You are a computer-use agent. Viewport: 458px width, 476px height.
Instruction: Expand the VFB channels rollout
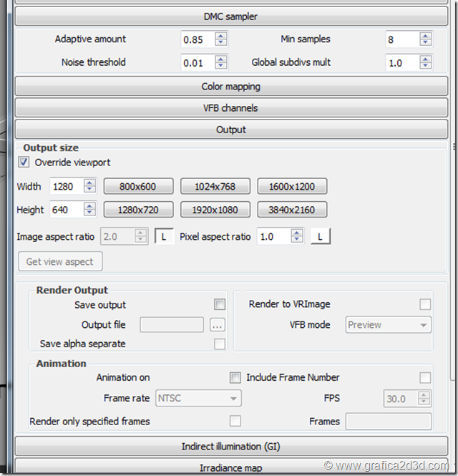[230, 108]
